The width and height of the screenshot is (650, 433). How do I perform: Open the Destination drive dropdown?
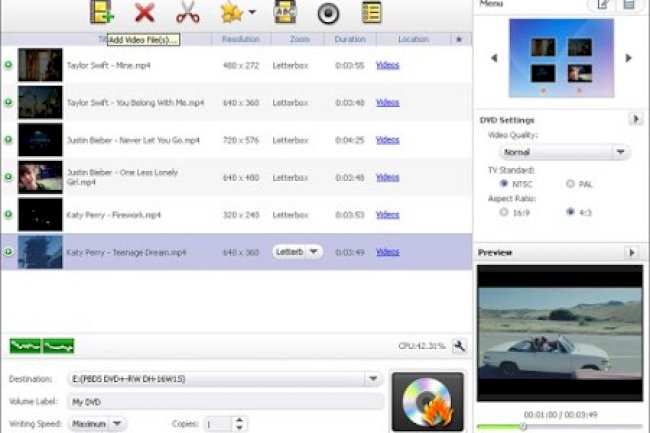[373, 379]
